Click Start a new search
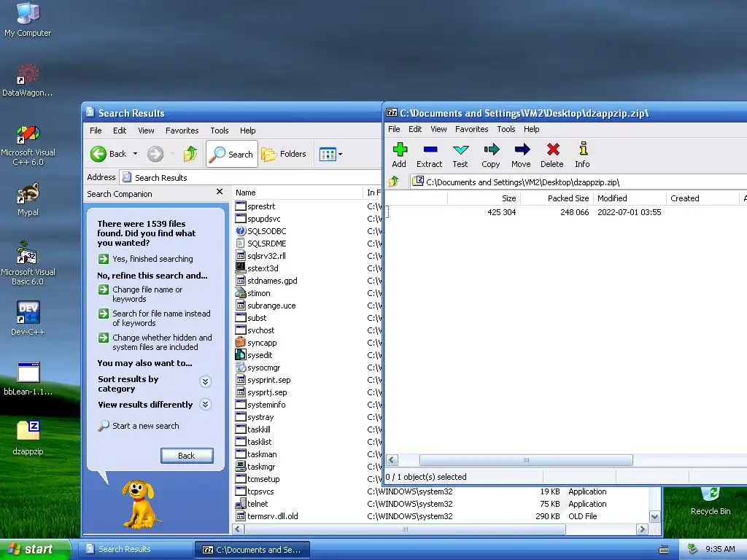The image size is (747, 560). [x=139, y=426]
